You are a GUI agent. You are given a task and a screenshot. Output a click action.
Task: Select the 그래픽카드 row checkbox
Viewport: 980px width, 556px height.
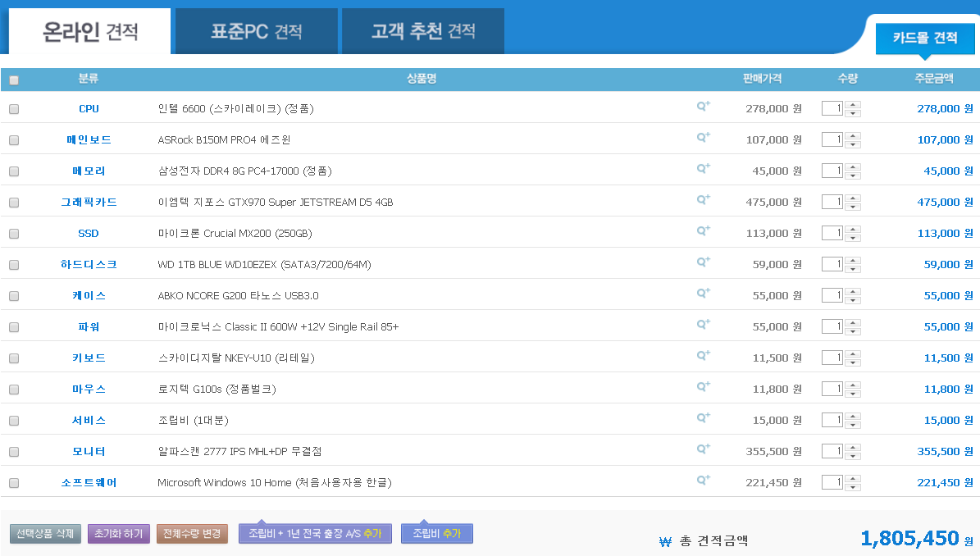point(14,203)
